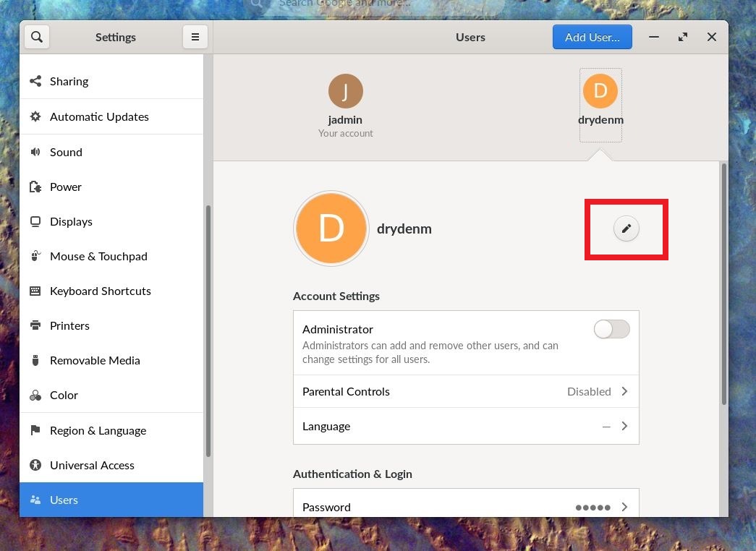Expand Parental Controls chevron
This screenshot has height=551, width=756.
(624, 391)
